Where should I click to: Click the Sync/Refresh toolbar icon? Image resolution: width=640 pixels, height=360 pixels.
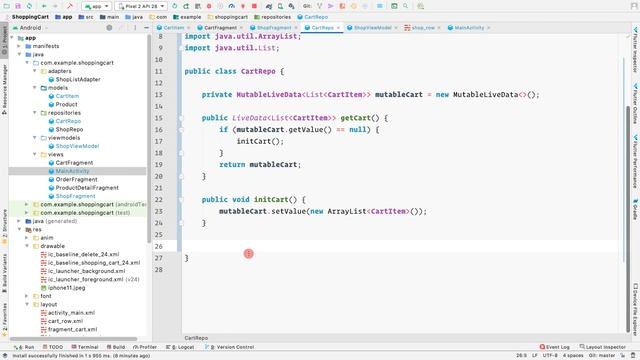(x=29, y=6)
